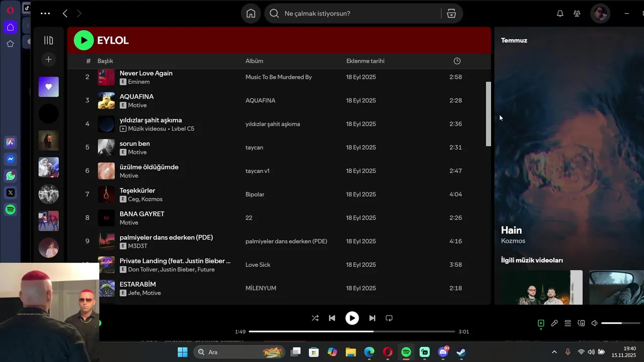
Task: Open WhatsApp in the Opera sidebar
Action: point(10,176)
